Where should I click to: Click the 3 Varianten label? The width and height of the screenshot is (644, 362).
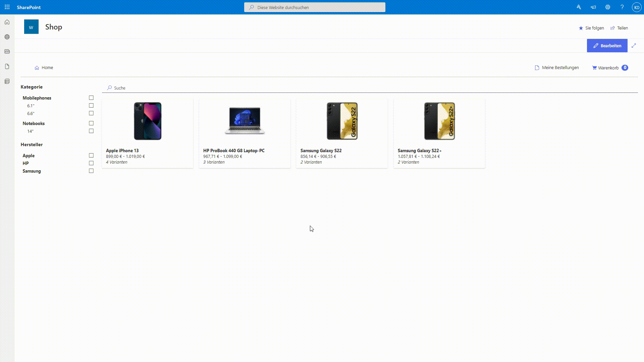(214, 162)
